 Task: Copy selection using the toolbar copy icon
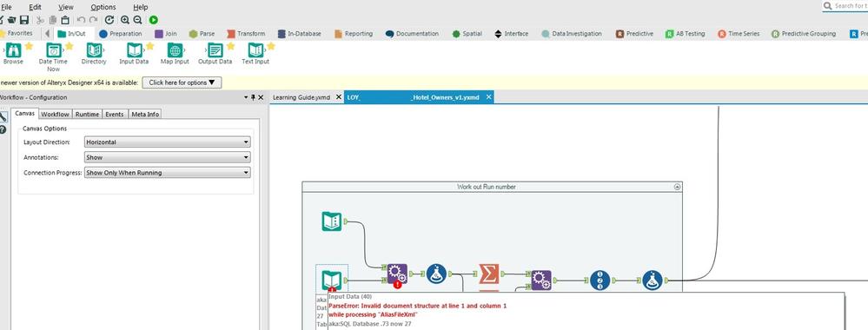click(53, 20)
